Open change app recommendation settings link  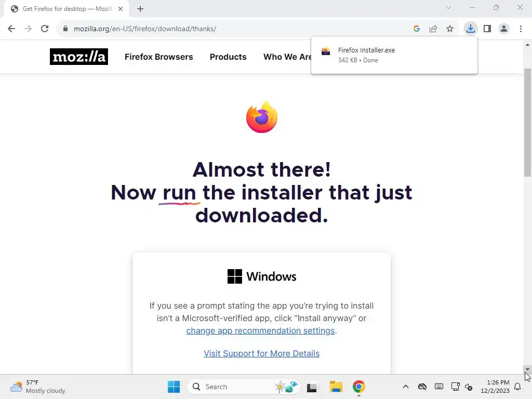pos(260,330)
